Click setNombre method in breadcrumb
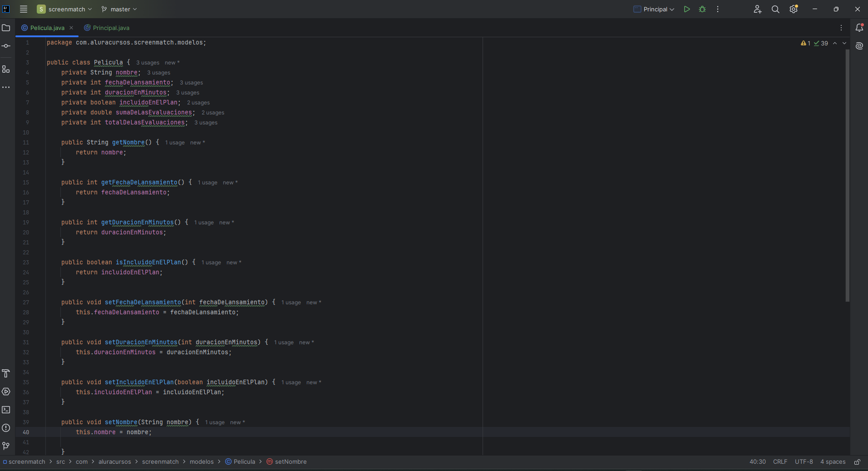 click(x=286, y=462)
